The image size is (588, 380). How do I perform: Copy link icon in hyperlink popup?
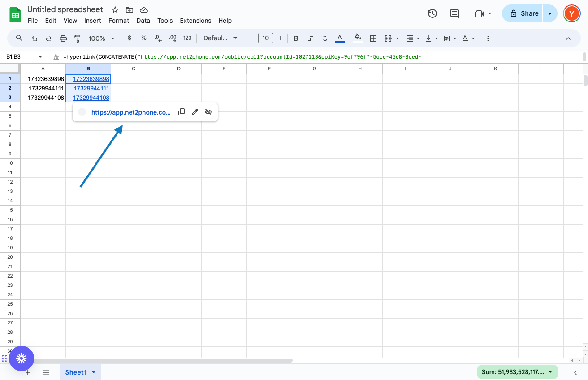point(182,112)
